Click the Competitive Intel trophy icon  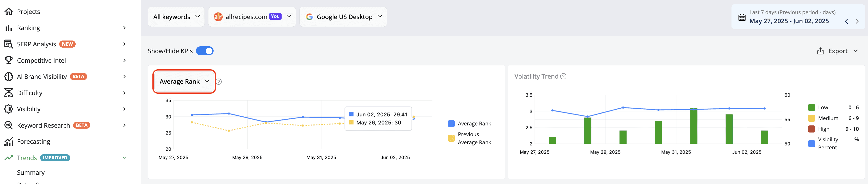click(x=8, y=60)
